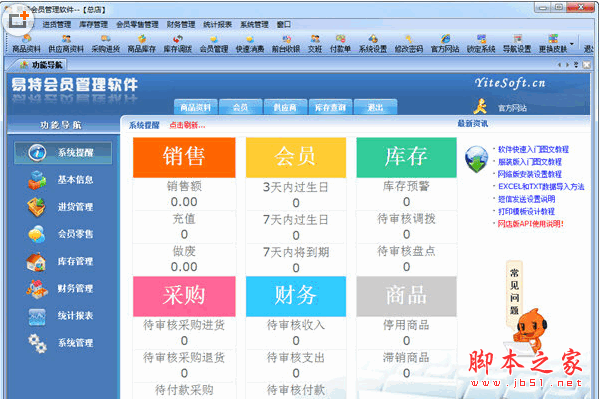Click the 库存查询 banner tab
This screenshot has width=599, height=399.
(330, 107)
